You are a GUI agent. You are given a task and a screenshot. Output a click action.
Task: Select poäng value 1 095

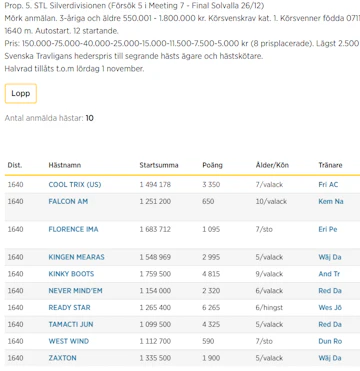(x=211, y=229)
